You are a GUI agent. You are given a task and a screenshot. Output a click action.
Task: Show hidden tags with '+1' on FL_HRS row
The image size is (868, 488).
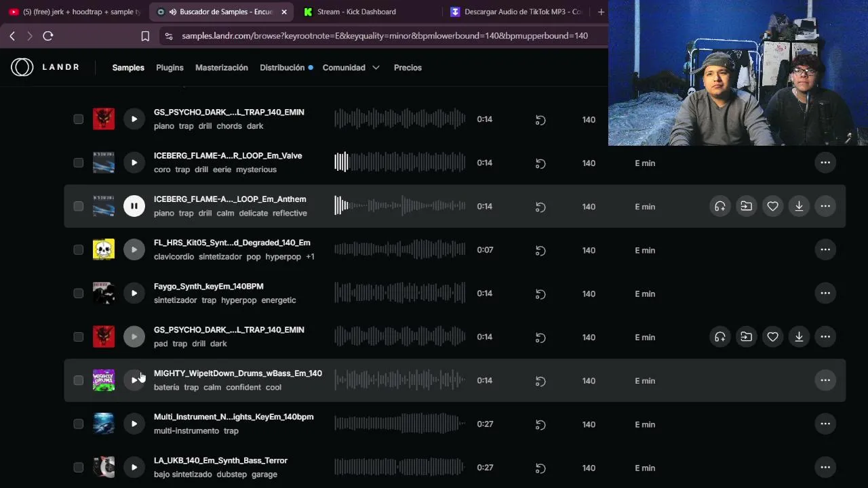point(310,257)
